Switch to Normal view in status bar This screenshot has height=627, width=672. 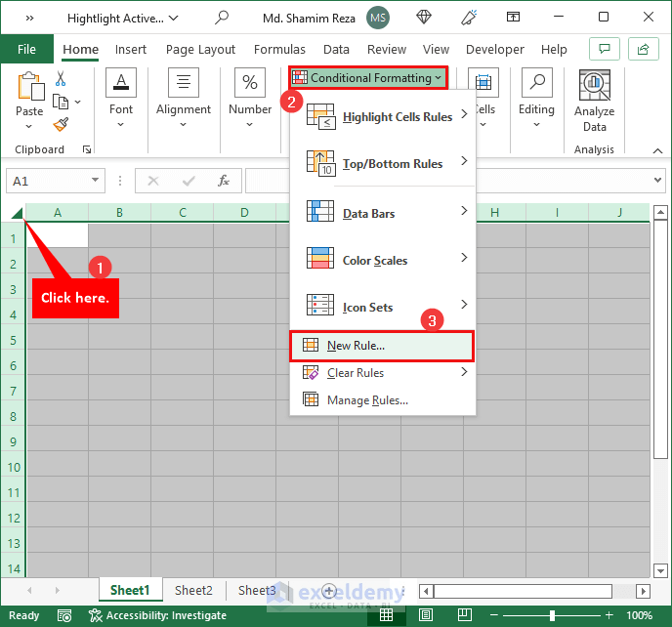(x=386, y=615)
